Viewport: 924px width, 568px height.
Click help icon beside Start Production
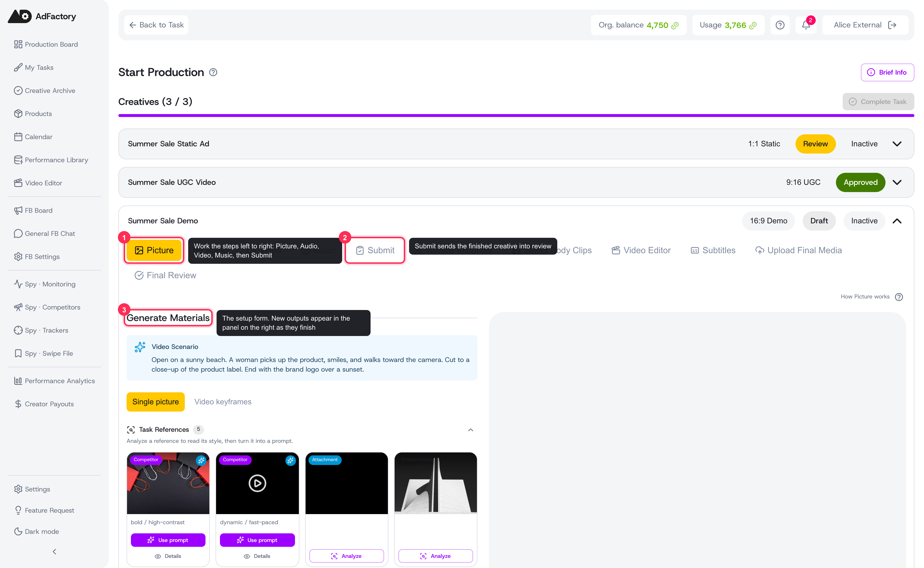213,72
